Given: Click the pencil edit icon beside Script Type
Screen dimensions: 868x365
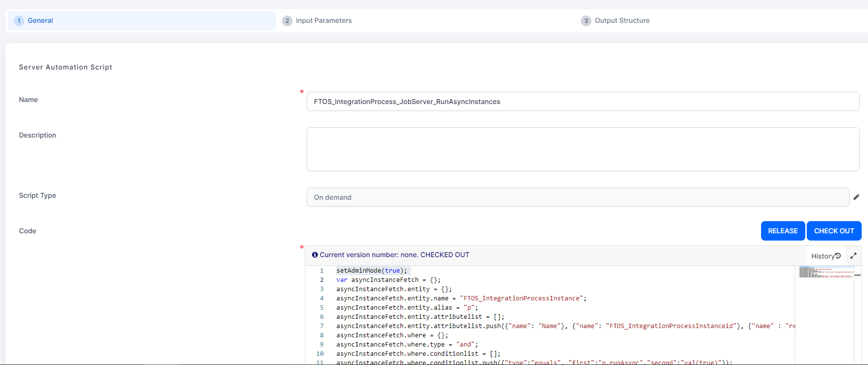Looking at the screenshot, I should [x=856, y=197].
